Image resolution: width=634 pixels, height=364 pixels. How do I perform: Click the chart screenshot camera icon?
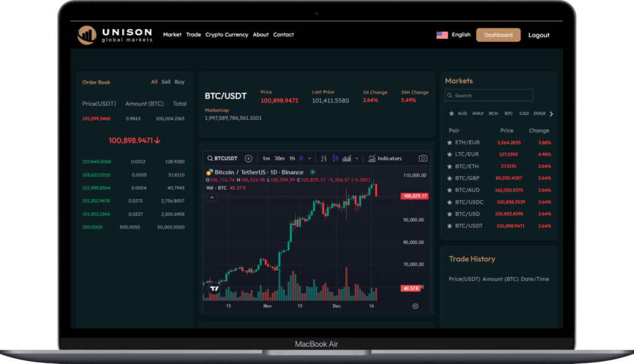[423, 158]
